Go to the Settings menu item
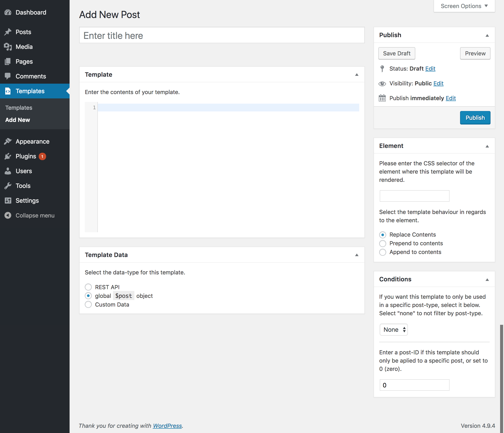 click(x=27, y=201)
